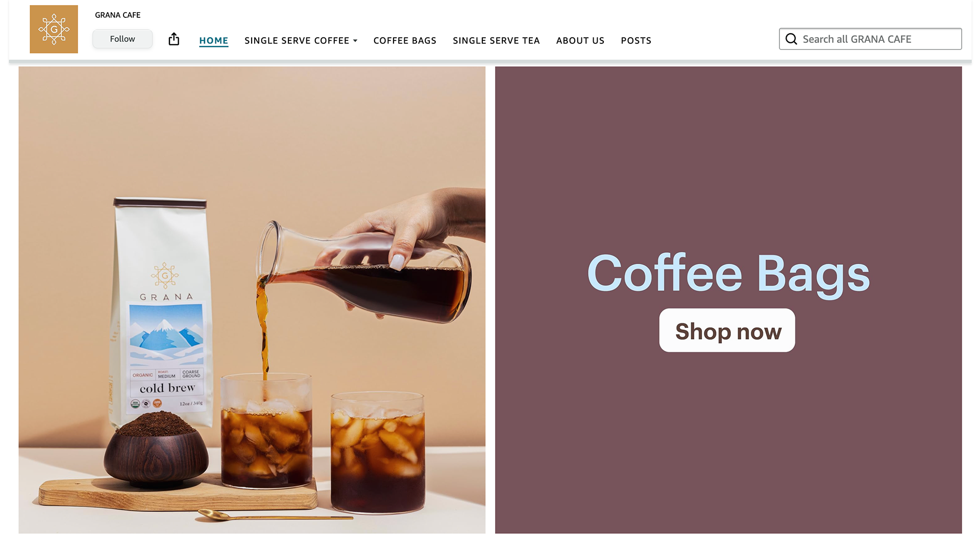
Task: Go to the COFFEE BAGS tab
Action: (405, 40)
